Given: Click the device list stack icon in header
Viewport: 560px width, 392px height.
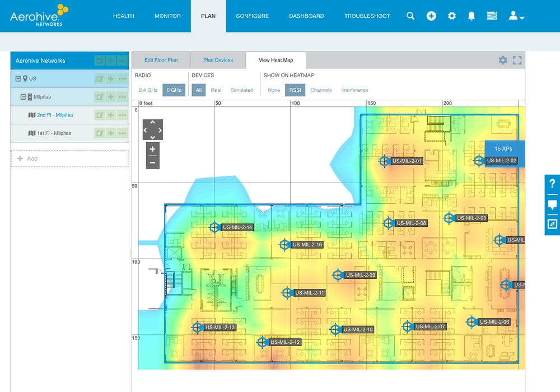Looking at the screenshot, I should click(x=492, y=16).
